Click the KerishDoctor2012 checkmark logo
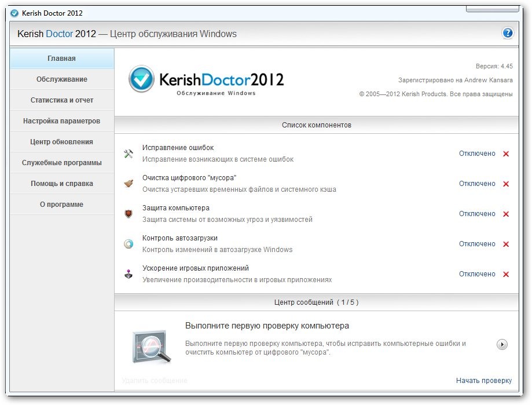The image size is (532, 405). [x=141, y=79]
